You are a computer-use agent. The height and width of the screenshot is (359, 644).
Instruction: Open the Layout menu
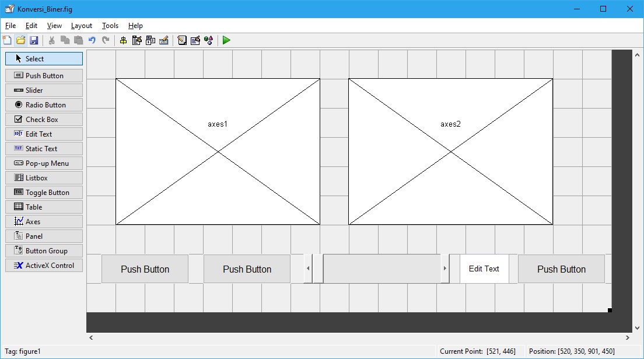point(82,26)
